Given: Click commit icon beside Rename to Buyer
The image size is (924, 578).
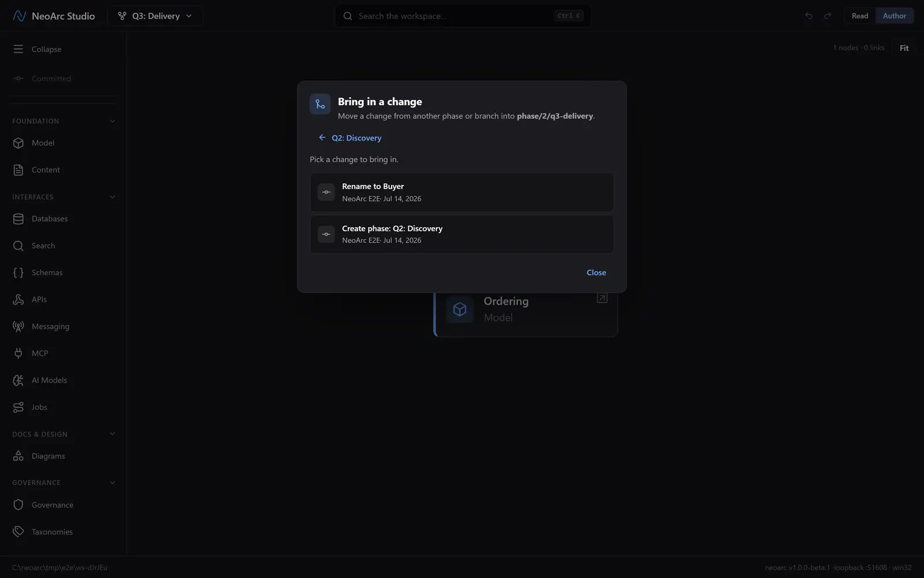Looking at the screenshot, I should click(326, 192).
